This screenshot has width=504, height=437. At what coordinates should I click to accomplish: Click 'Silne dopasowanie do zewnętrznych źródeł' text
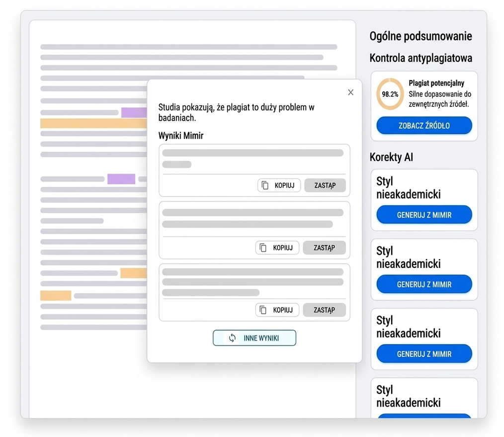click(x=440, y=99)
